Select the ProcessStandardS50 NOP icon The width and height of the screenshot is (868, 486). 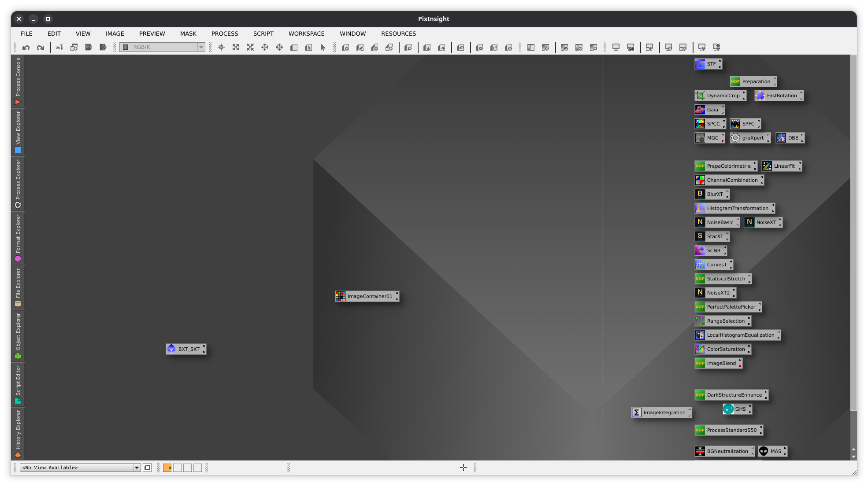(700, 430)
